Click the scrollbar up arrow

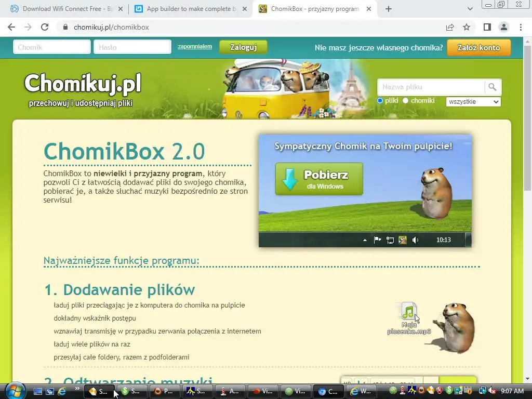[527, 42]
